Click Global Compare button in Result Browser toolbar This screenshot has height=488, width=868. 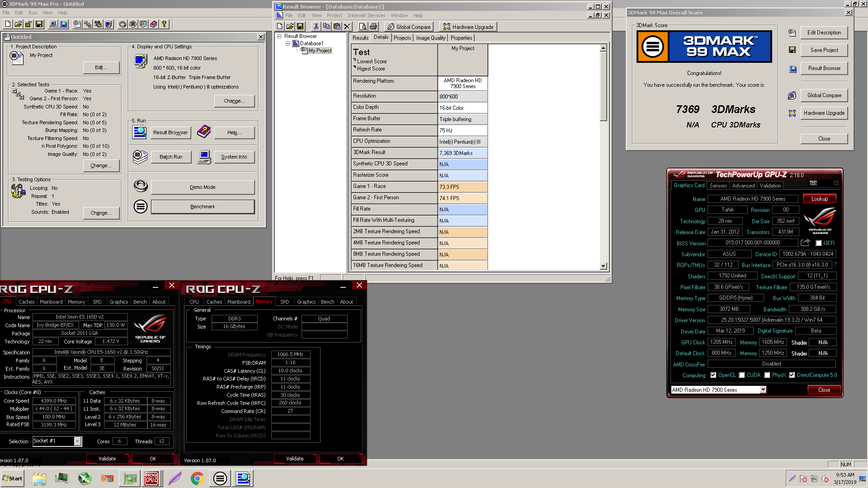point(409,27)
